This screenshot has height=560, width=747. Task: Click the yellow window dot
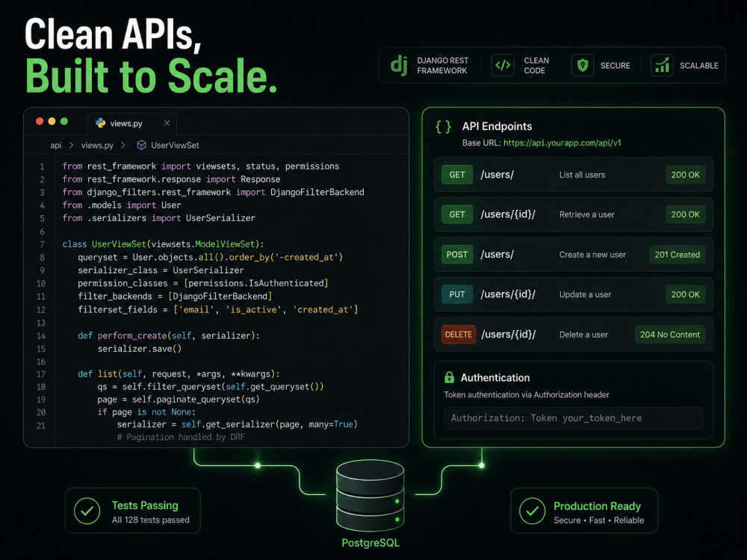tap(52, 122)
